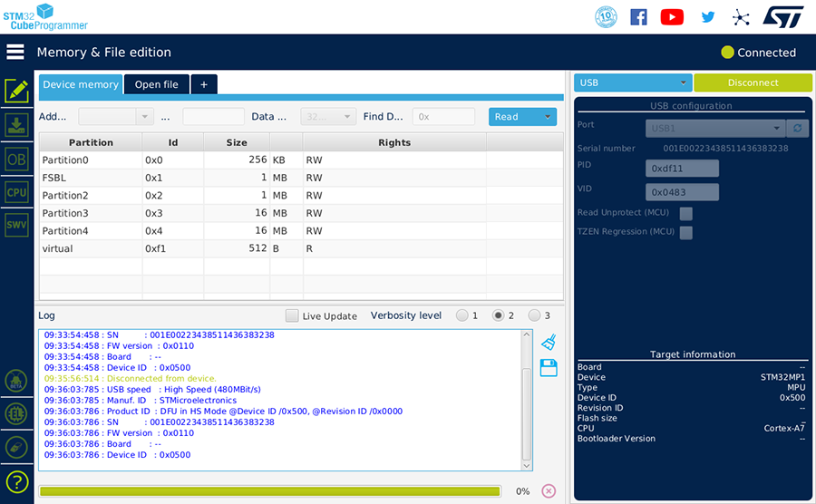The image size is (816, 504).
Task: Select the Memory & File edition pencil icon
Action: (16, 91)
